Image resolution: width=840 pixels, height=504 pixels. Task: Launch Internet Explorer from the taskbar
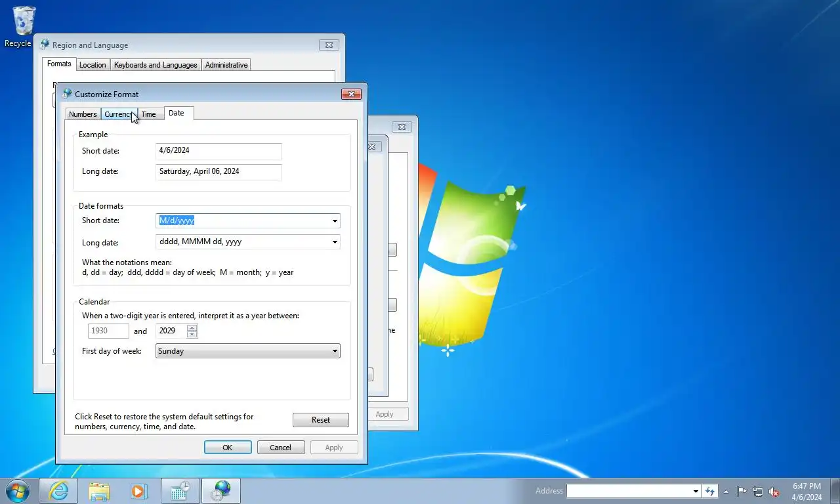click(59, 491)
